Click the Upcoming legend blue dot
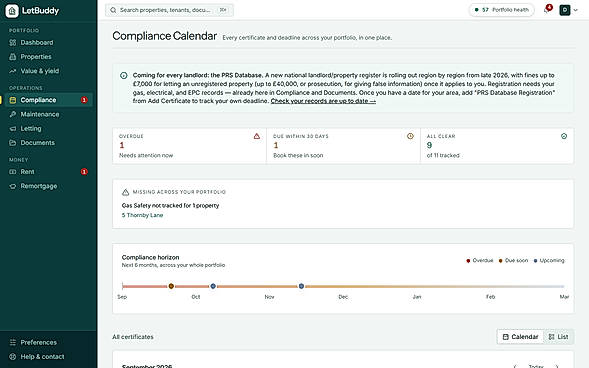Screen dimensions: 589x368 [x=535, y=261]
